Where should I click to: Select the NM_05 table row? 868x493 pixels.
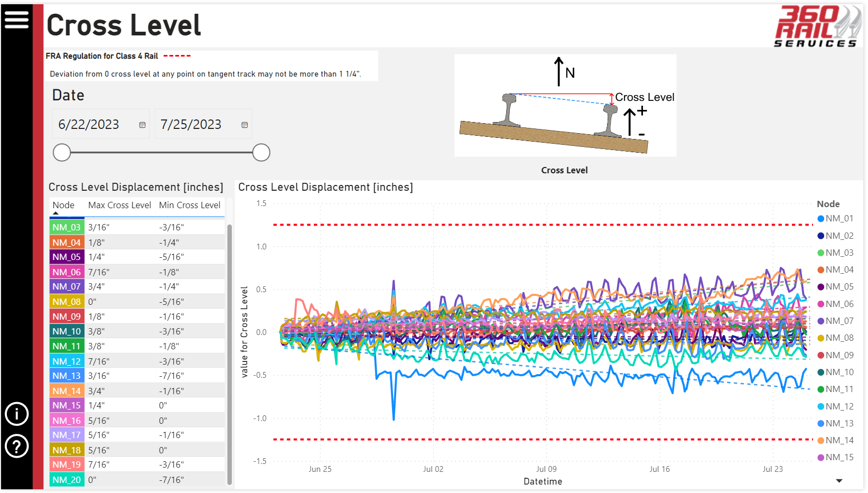tap(137, 257)
